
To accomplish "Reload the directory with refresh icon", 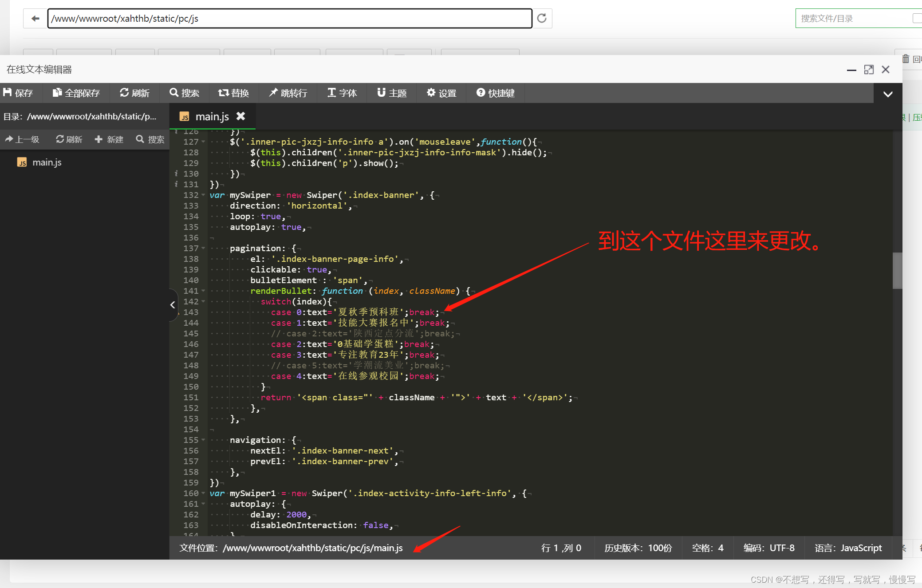I will [542, 18].
